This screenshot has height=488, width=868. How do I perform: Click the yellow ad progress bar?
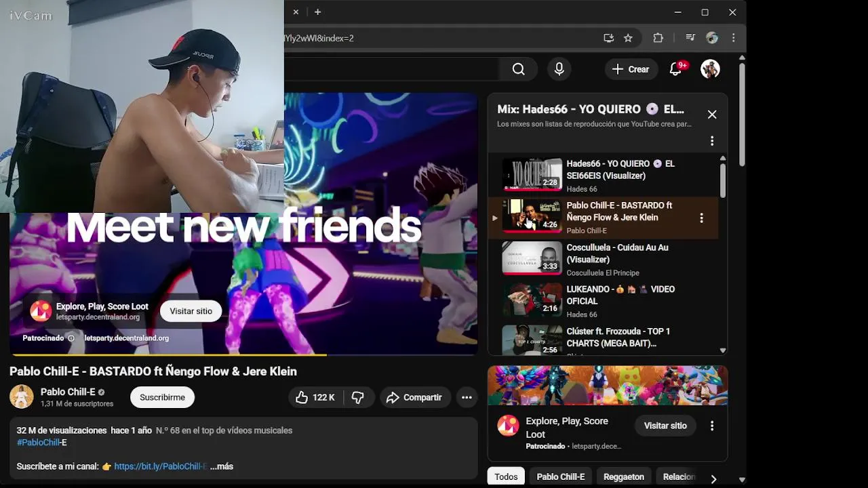click(x=168, y=354)
